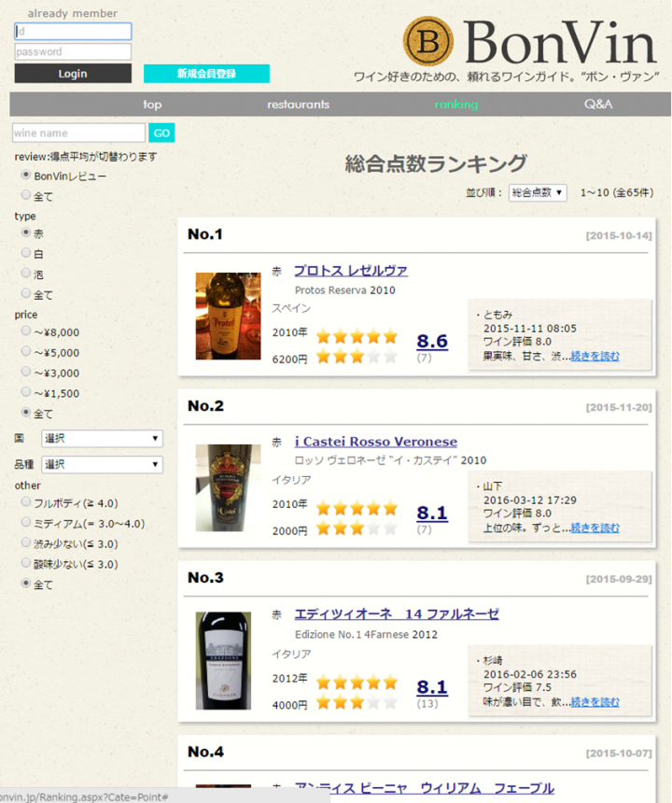Go to the restaurants nav tab
The width and height of the screenshot is (672, 803).
click(x=299, y=105)
